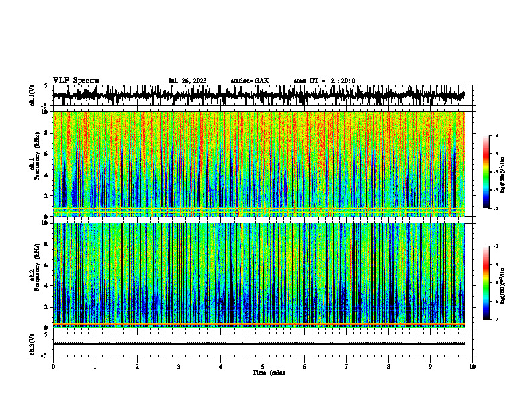Screen dimensions: 532x411
Task: Click the '9' tick on the time axis
Action: click(x=430, y=367)
